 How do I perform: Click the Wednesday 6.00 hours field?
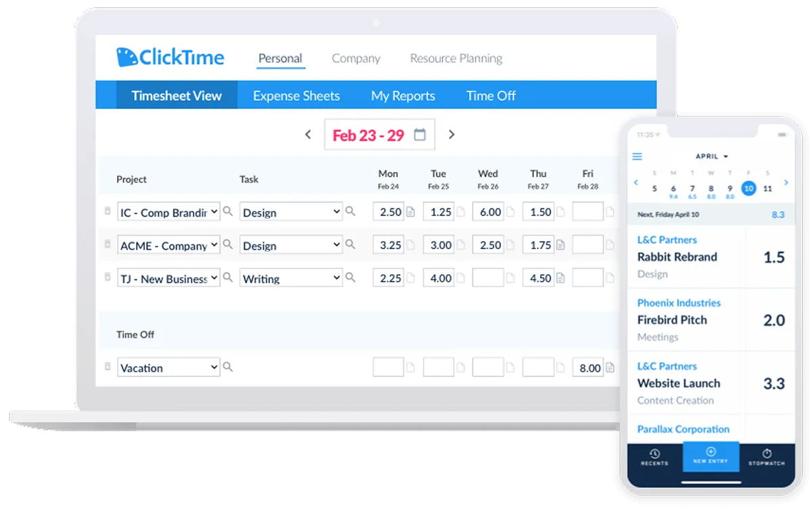pos(488,212)
